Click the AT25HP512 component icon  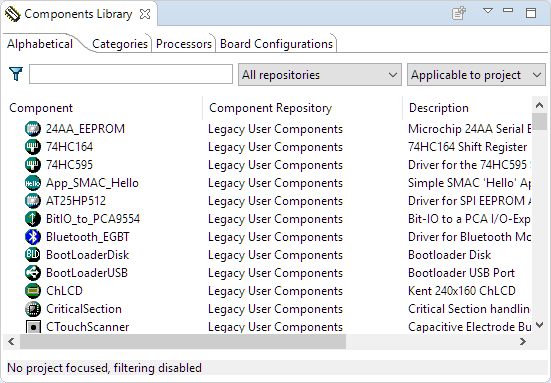[x=33, y=201]
